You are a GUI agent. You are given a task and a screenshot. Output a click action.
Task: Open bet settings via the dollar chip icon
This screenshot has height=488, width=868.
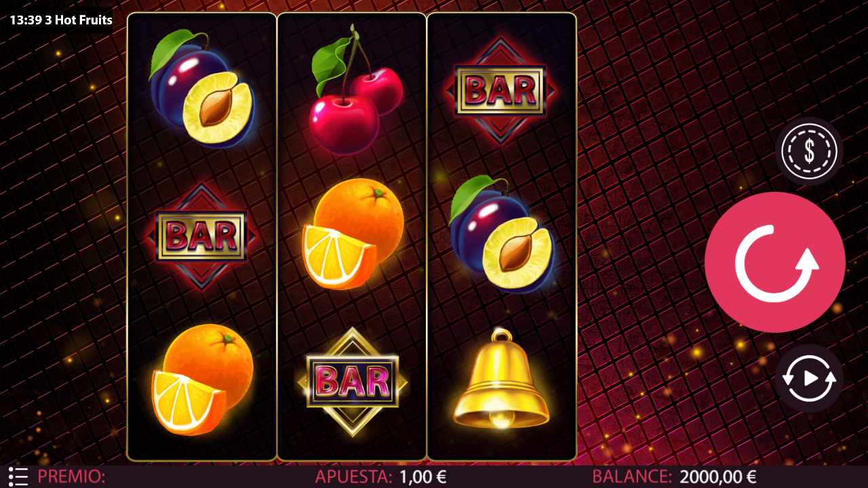click(x=809, y=151)
